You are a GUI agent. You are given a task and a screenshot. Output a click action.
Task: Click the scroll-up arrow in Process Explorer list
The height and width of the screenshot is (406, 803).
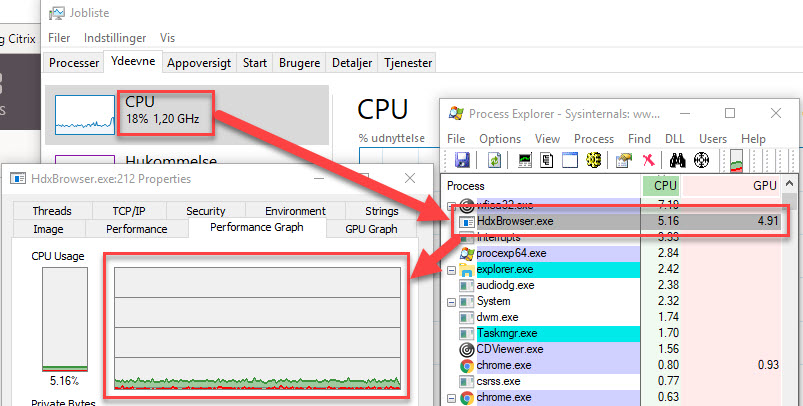click(x=789, y=184)
